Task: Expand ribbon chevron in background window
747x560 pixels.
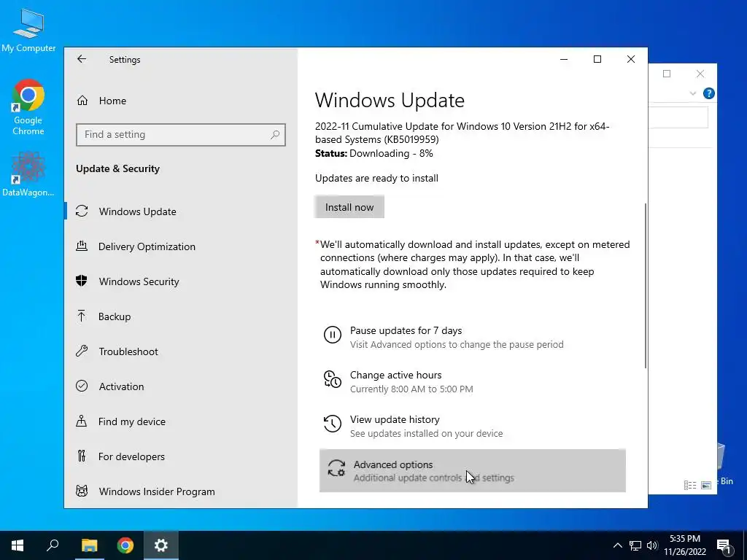Action: coord(693,93)
